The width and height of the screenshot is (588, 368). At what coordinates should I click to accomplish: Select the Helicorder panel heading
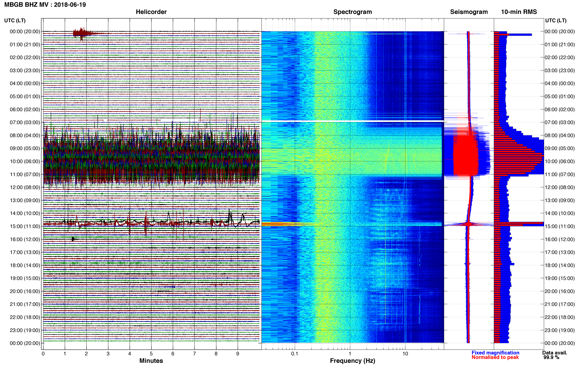[x=151, y=12]
